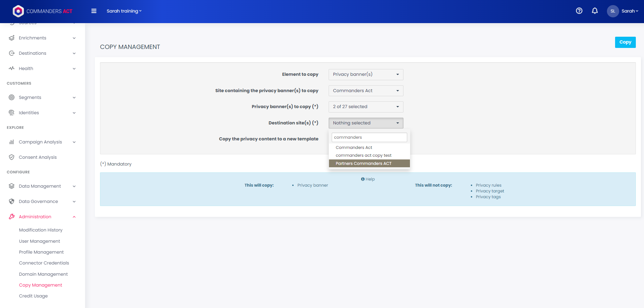
Task: Toggle the hamburger sidebar menu
Action: [94, 11]
